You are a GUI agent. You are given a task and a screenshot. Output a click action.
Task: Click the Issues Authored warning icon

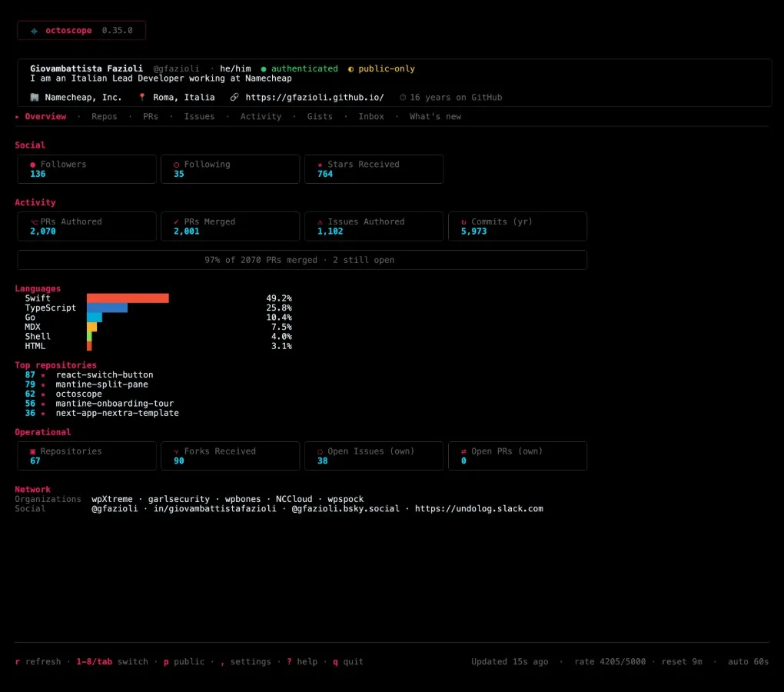[320, 222]
